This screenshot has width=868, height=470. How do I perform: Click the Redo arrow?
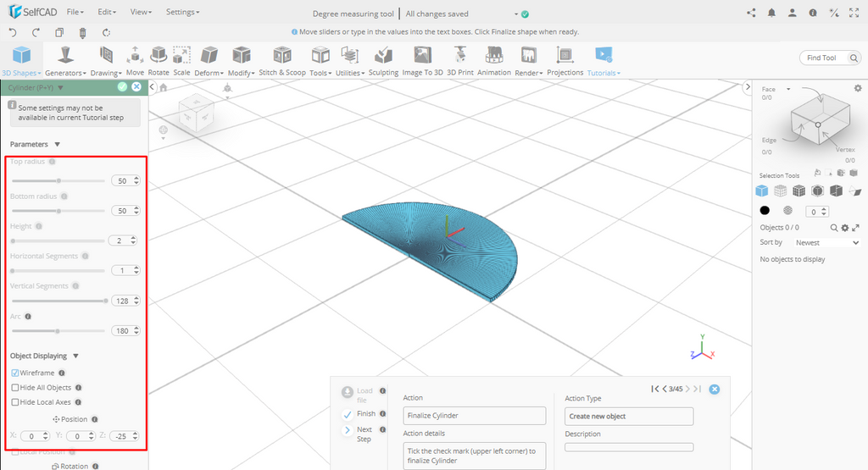pyautogui.click(x=36, y=33)
